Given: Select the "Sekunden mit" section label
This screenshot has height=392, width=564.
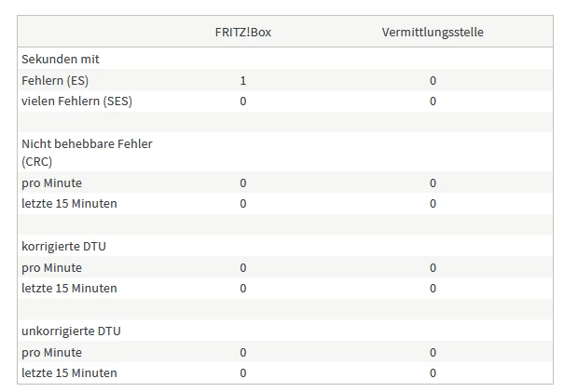Looking at the screenshot, I should click(61, 59).
